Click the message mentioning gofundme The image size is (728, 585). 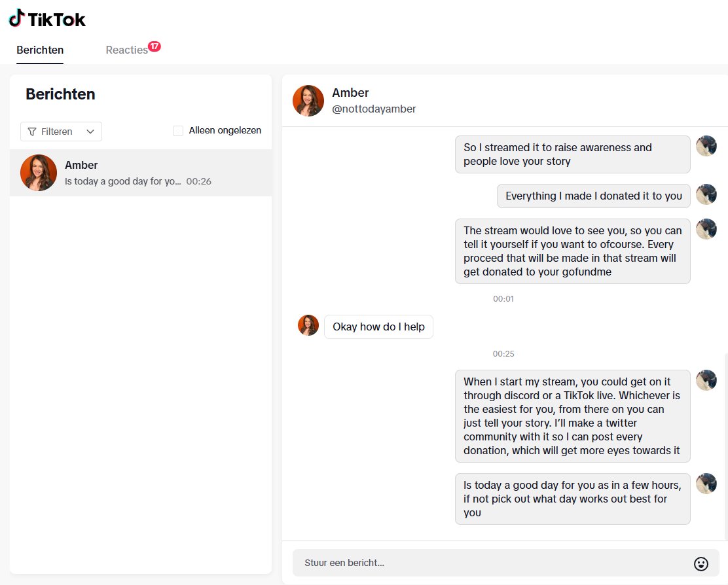point(572,251)
